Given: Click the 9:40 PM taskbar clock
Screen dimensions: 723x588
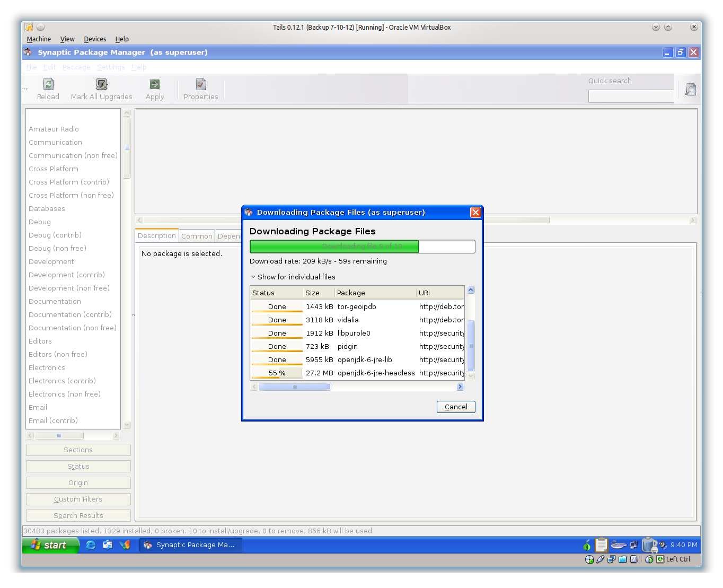Looking at the screenshot, I should coord(684,545).
